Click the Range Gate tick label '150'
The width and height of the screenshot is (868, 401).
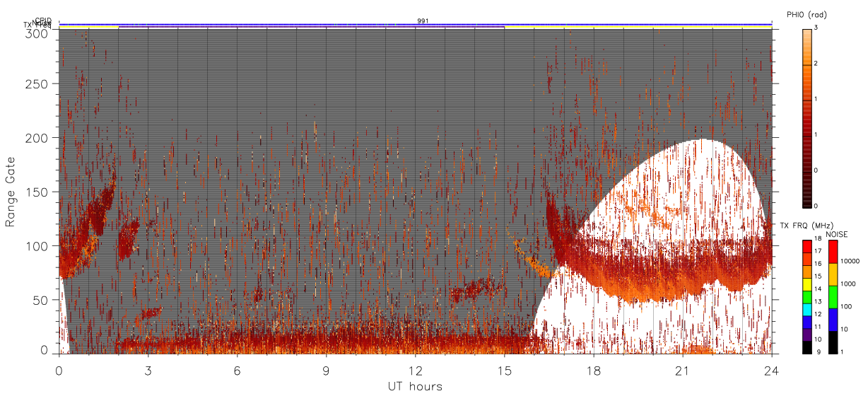(x=39, y=192)
